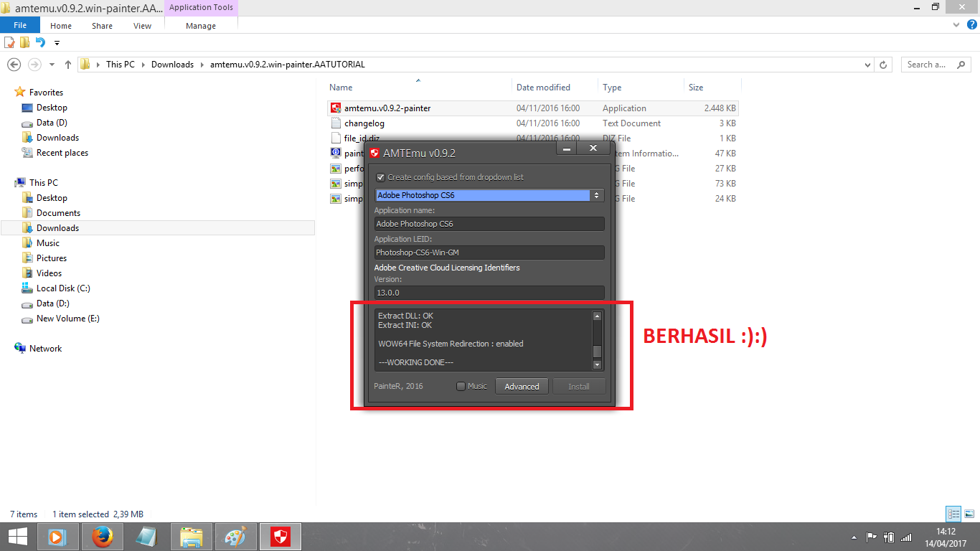
Task: Open the media player taskbar icon
Action: [57, 537]
